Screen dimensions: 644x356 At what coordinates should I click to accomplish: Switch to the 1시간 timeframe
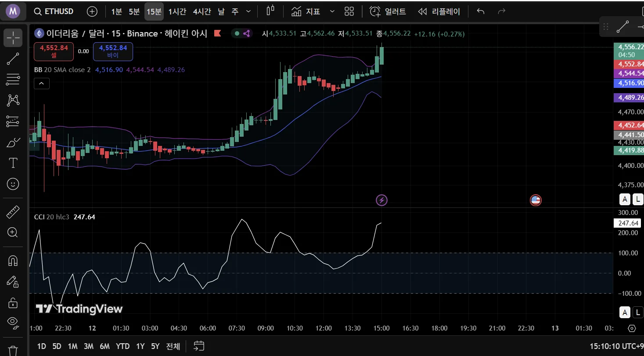pos(177,11)
